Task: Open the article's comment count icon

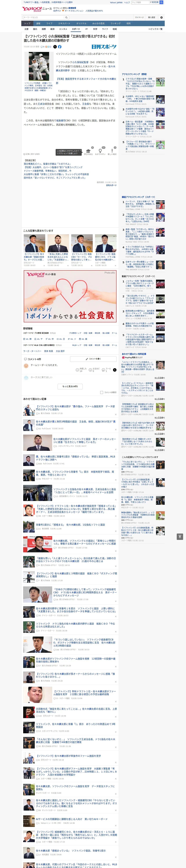Action: [x=43, y=47]
